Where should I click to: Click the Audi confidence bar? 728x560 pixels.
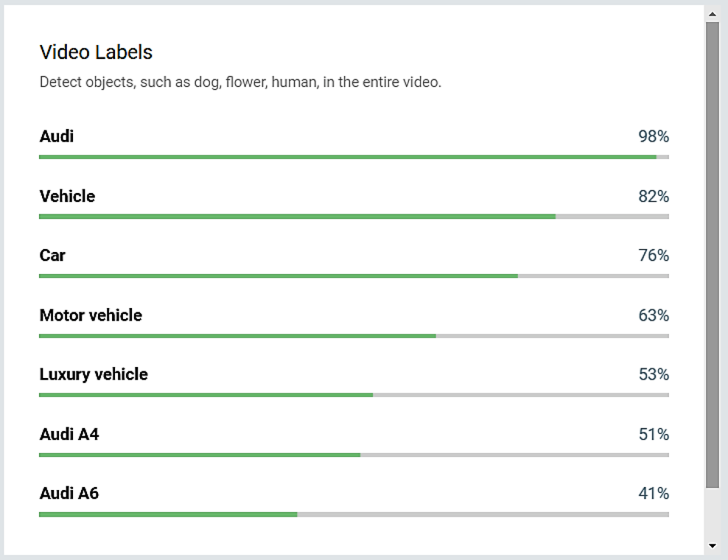pyautogui.click(x=353, y=157)
